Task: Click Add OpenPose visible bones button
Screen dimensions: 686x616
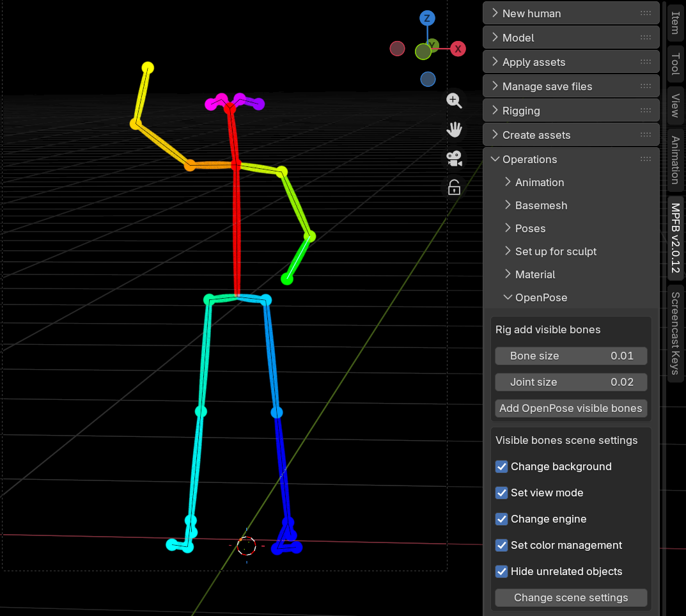Action: pyautogui.click(x=571, y=408)
